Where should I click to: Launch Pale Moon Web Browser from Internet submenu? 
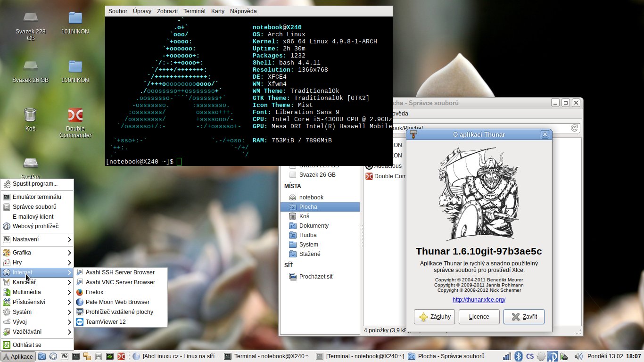pos(121,302)
